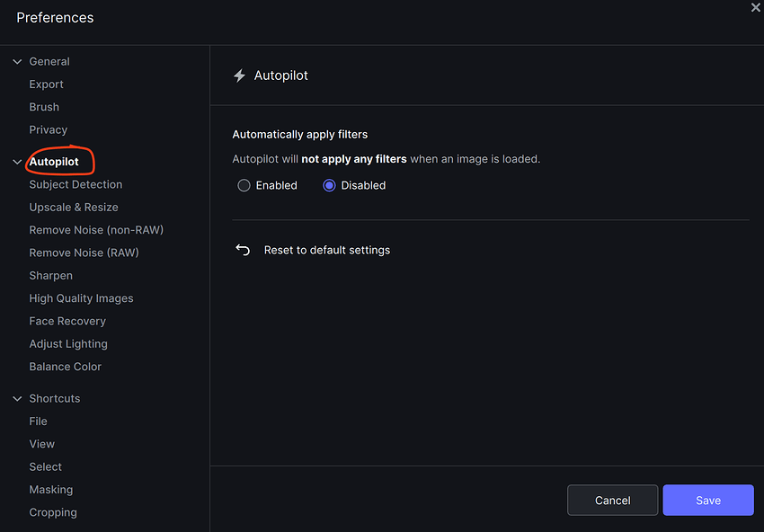
Task: Open Remove Noise (RAW) settings
Action: (84, 253)
